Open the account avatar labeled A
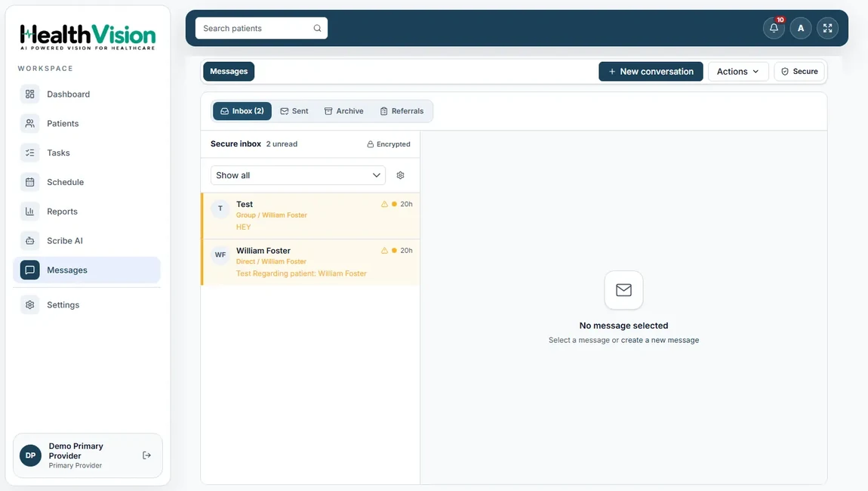Viewport: 868px width, 491px height. click(x=801, y=28)
